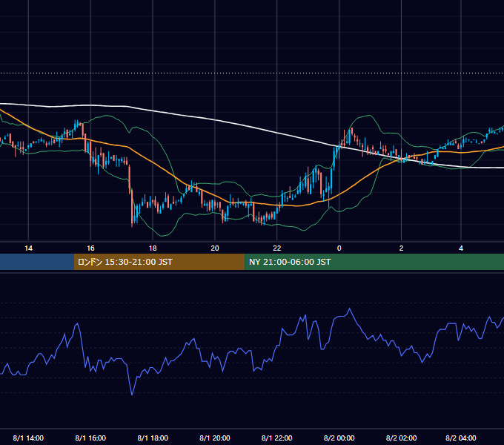This screenshot has width=504, height=445.
Task: Select the hour label 0 on the price chart axis
Action: tap(339, 248)
